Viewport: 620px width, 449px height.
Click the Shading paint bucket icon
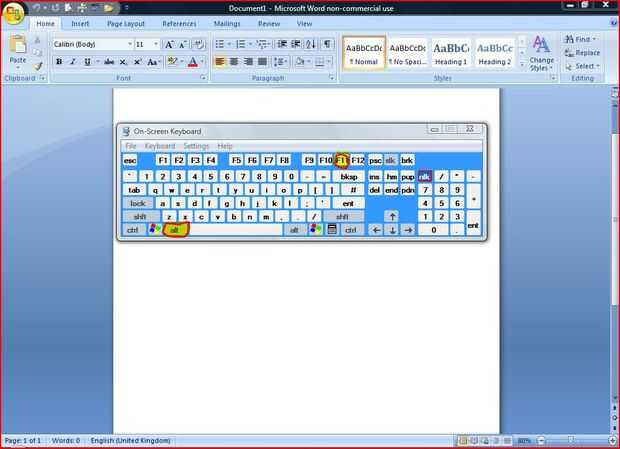tap(300, 62)
